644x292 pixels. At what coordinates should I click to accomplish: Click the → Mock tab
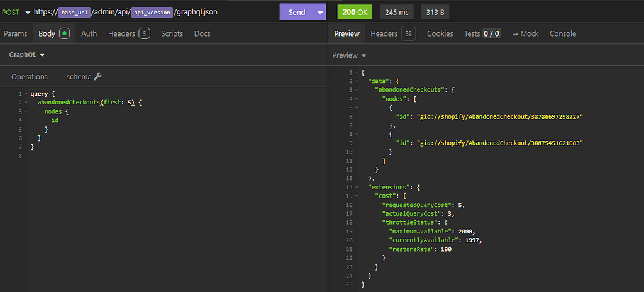(525, 34)
